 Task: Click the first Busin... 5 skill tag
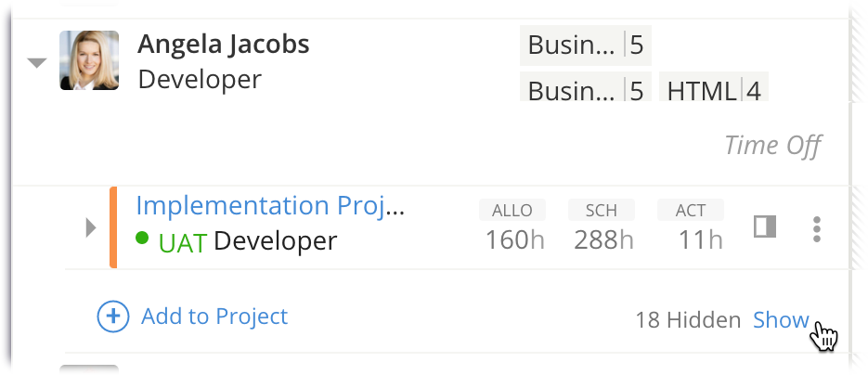click(585, 45)
